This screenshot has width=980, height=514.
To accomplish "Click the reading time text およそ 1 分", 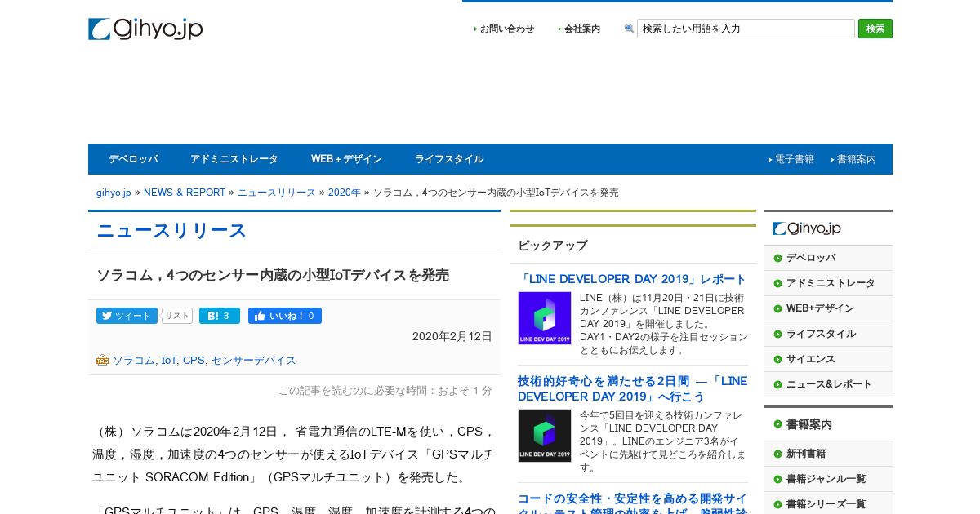I will coord(465,391).
